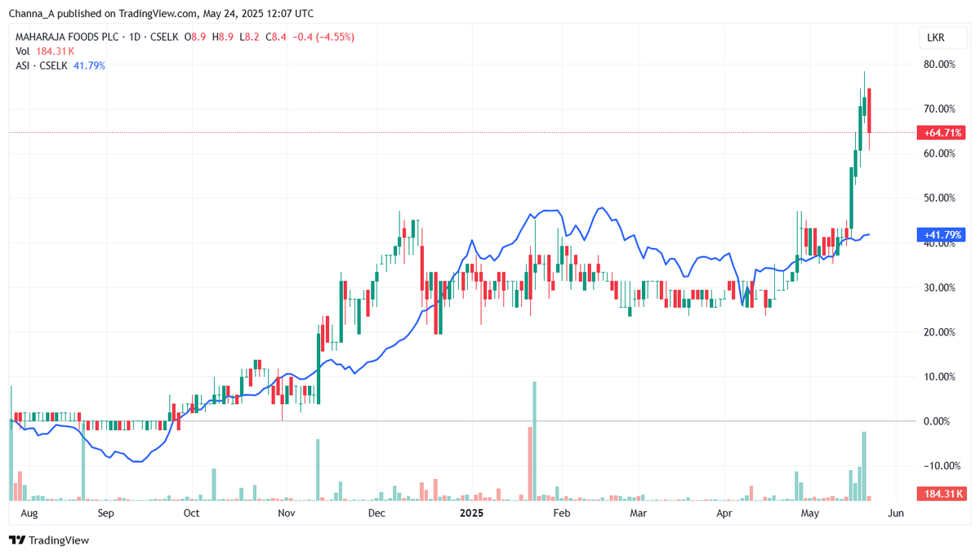Click the 70.00% axis label
This screenshot has width=980, height=555.
click(x=940, y=109)
